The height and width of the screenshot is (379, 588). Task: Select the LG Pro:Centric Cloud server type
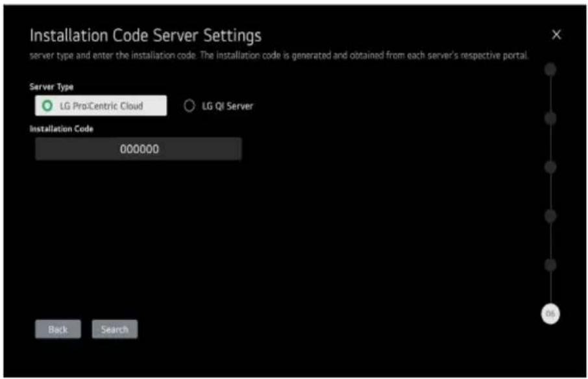click(101, 106)
